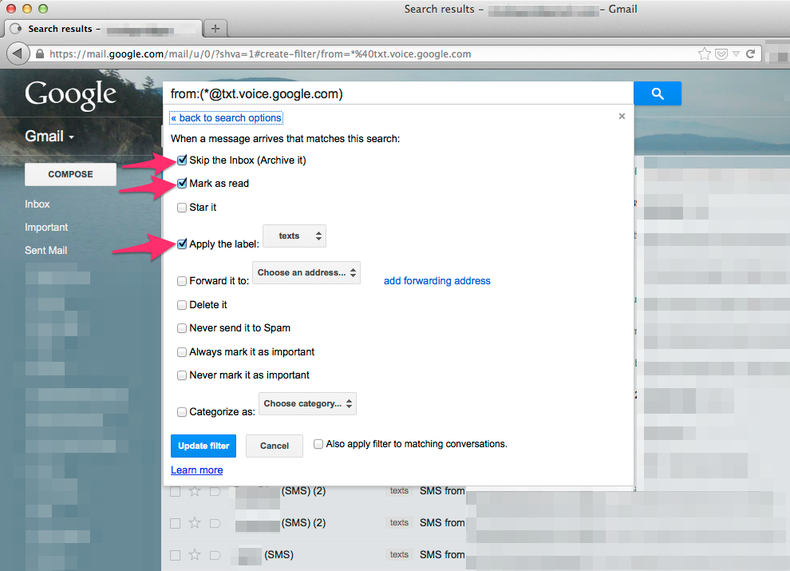This screenshot has width=790, height=571.
Task: Mark last (SMS) row as important
Action: point(215,555)
